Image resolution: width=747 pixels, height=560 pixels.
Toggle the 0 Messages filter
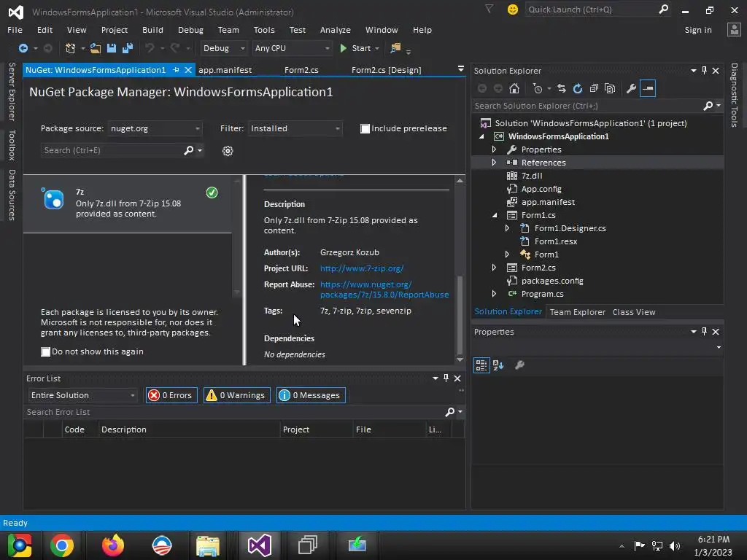[311, 395]
